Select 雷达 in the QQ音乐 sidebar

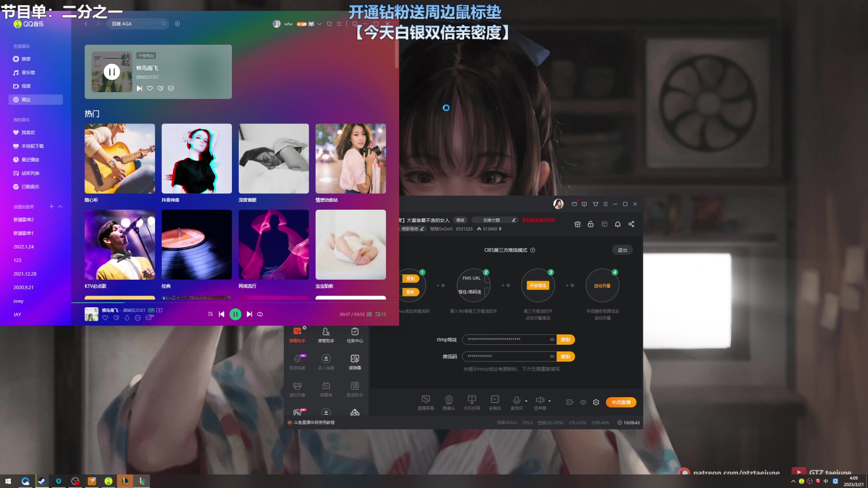click(35, 100)
